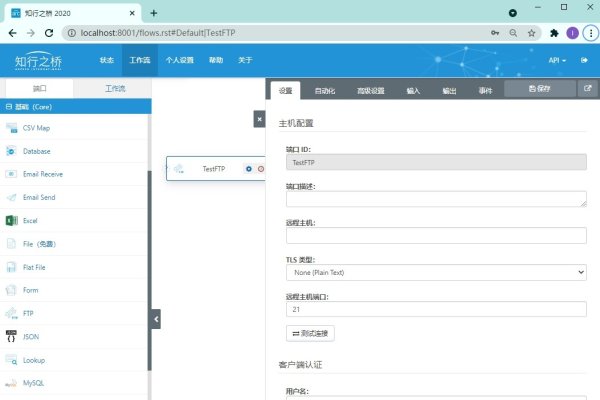Image resolution: width=600 pixels, height=400 pixels.
Task: Switch to the 工作流 sidebar tab
Action: [115, 88]
